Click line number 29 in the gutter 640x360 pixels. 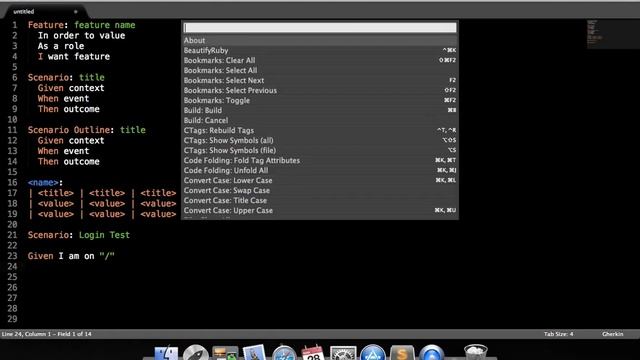(x=12, y=319)
